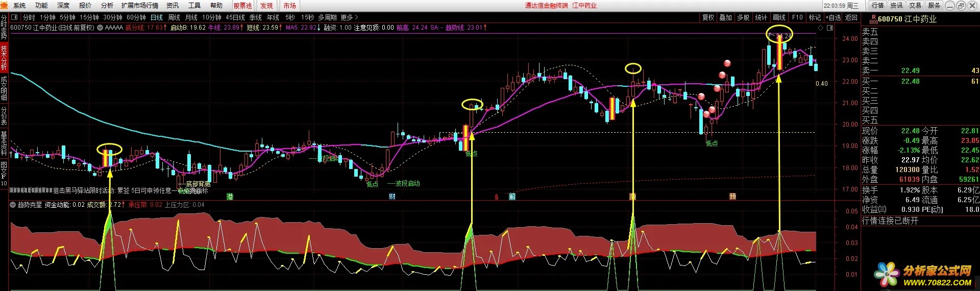Select the 分时 period
980x291 pixels.
29,17
